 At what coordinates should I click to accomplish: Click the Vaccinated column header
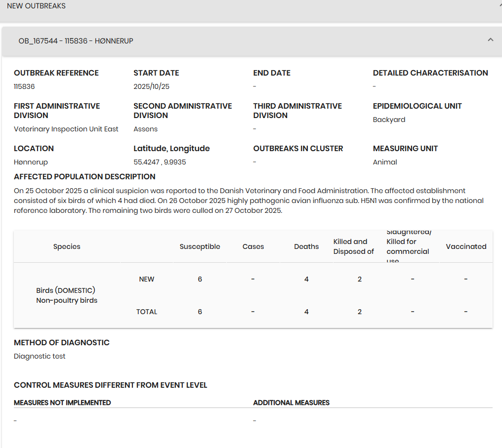point(466,246)
